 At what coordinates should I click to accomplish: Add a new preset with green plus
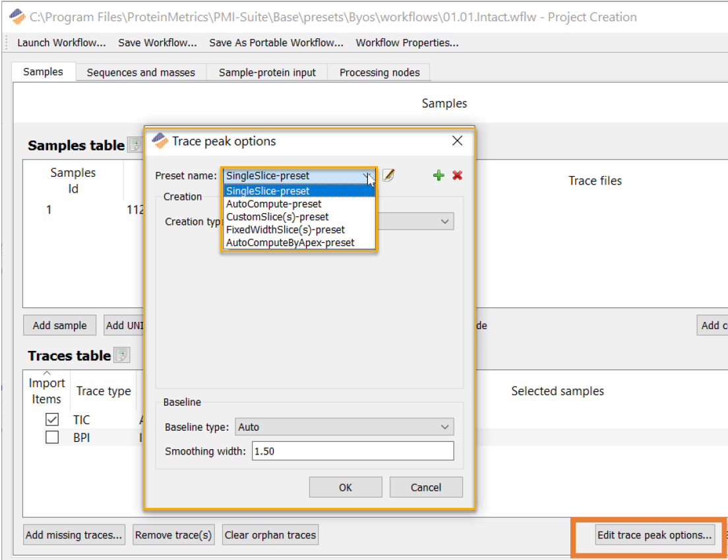(x=439, y=175)
